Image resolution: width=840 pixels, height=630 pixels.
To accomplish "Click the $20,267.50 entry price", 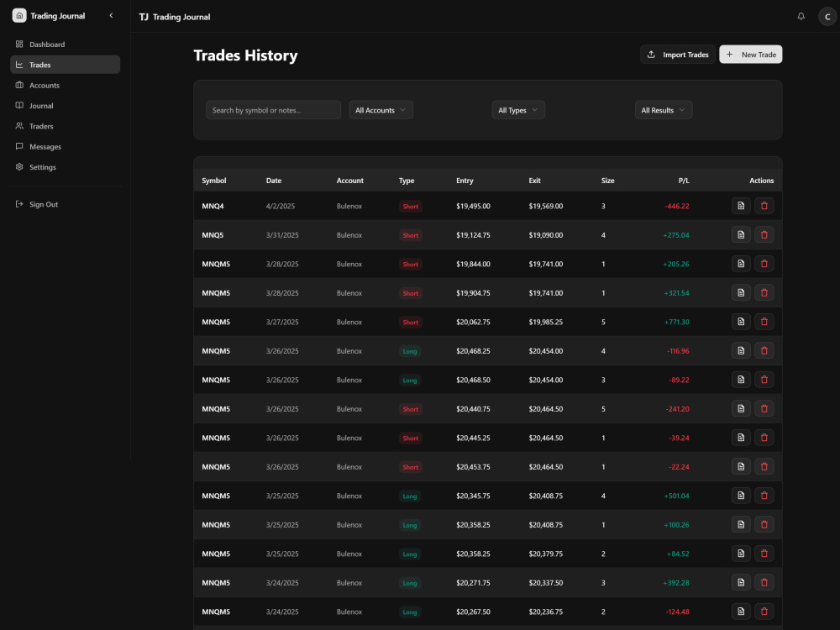I will point(473,612).
